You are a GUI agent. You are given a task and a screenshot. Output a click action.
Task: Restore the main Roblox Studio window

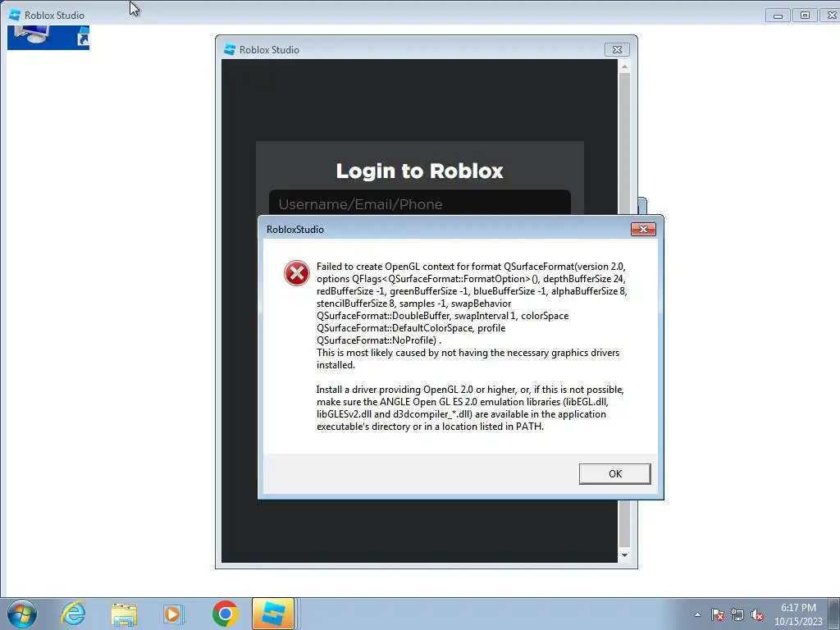coord(805,15)
